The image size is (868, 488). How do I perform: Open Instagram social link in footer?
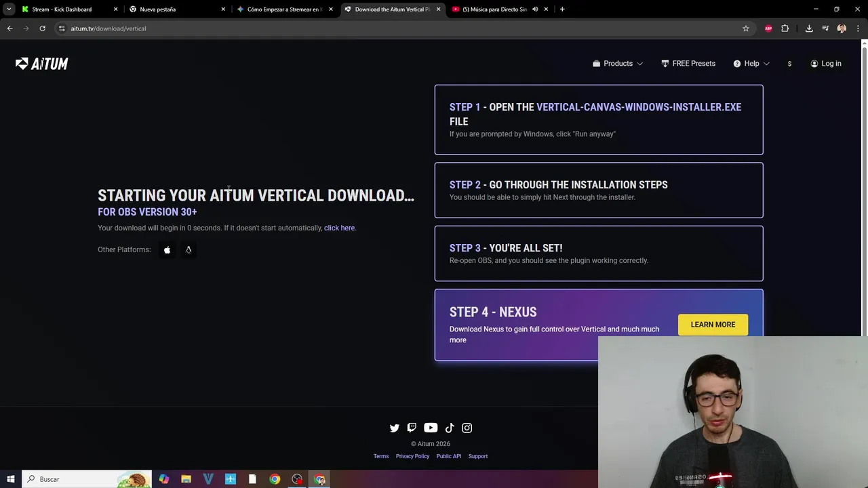pos(467,428)
